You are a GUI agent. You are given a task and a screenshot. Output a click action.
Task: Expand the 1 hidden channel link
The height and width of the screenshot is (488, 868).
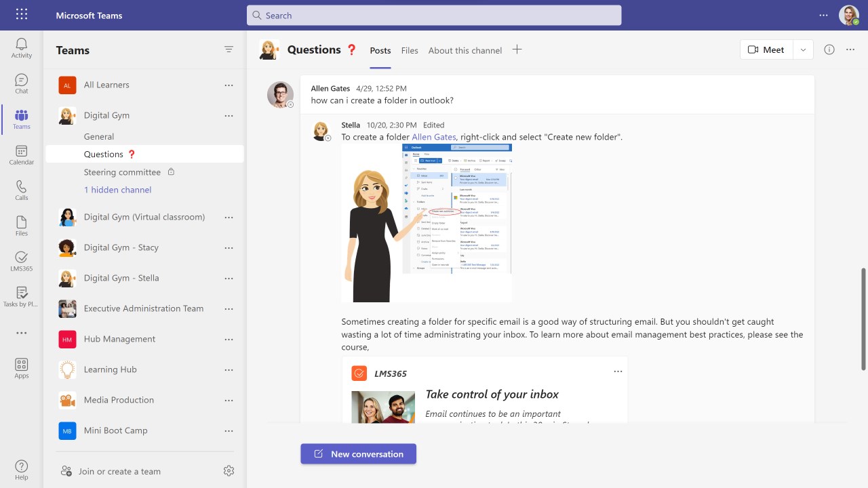[x=117, y=190]
